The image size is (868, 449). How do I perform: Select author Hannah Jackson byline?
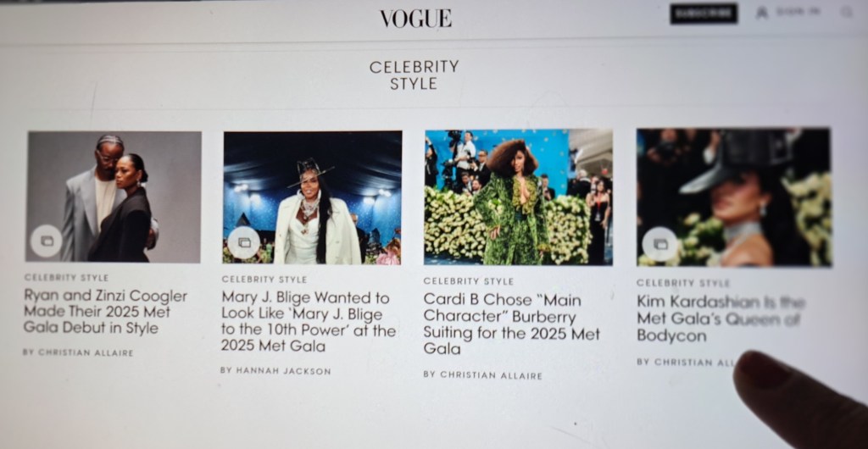275,371
